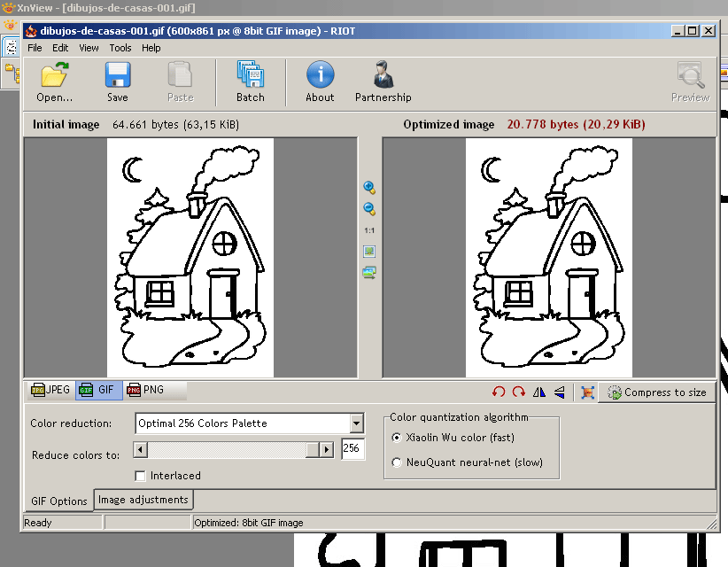Image resolution: width=728 pixels, height=567 pixels.
Task: Click the colors count field showing 256
Action: [352, 448]
